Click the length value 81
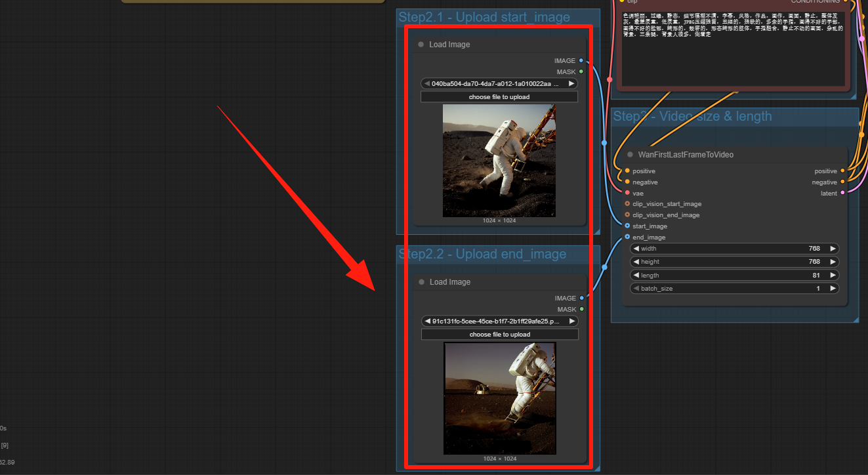868x475 pixels. click(x=816, y=276)
